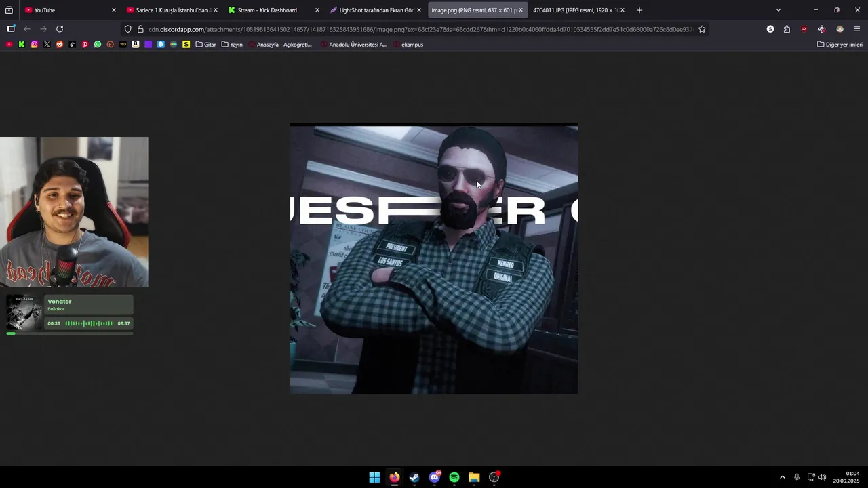Image resolution: width=868 pixels, height=488 pixels.
Task: Open the Anasayfa - Açıköğreti... bookmark
Action: [280, 45]
